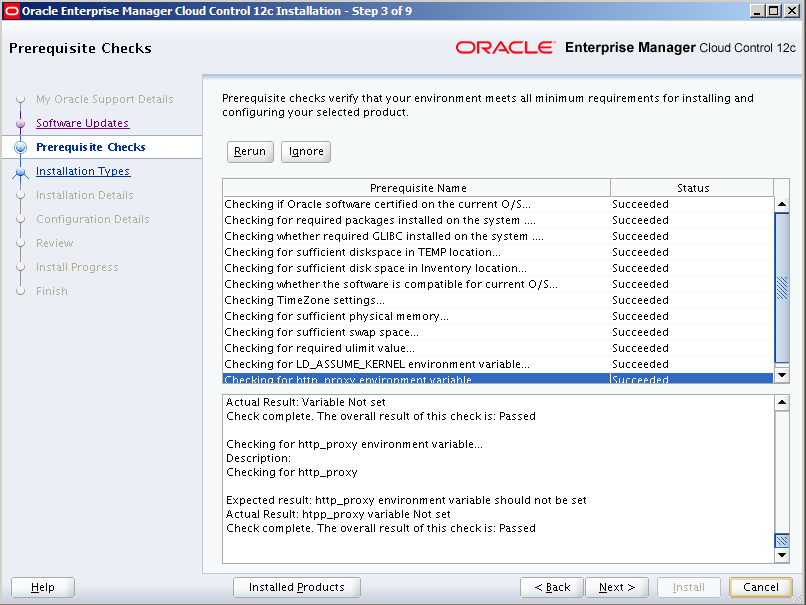This screenshot has height=605, width=806.
Task: Open Installed Products dialog
Action: (x=297, y=587)
